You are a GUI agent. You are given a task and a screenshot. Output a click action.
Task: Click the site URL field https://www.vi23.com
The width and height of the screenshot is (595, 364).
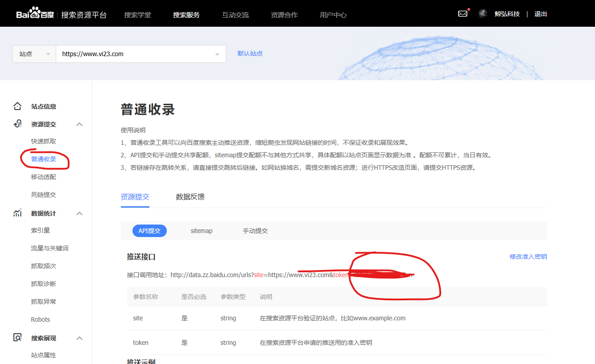click(x=140, y=54)
